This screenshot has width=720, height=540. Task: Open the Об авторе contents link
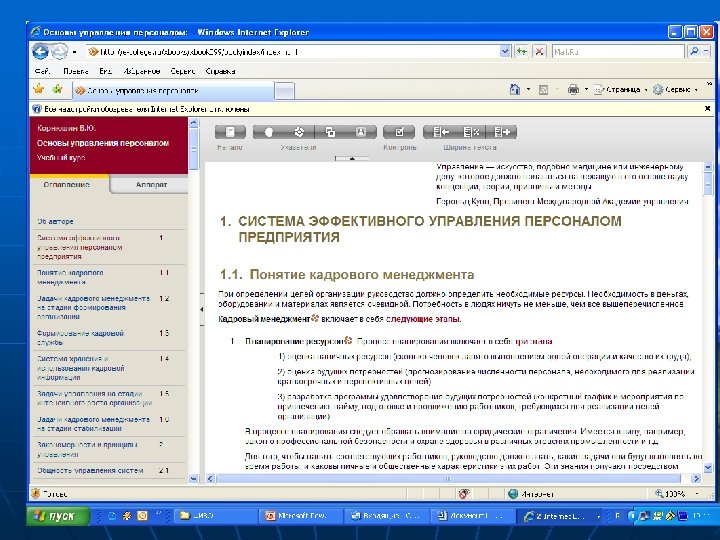click(x=55, y=221)
